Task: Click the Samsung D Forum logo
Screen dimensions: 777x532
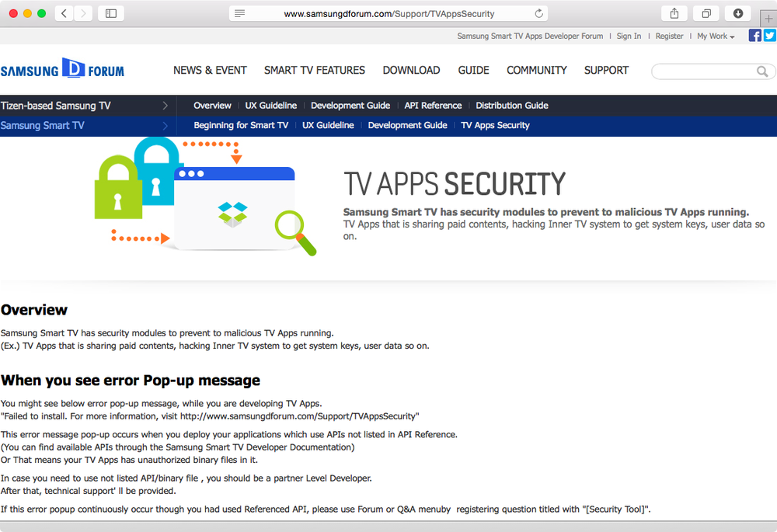Action: [62, 68]
